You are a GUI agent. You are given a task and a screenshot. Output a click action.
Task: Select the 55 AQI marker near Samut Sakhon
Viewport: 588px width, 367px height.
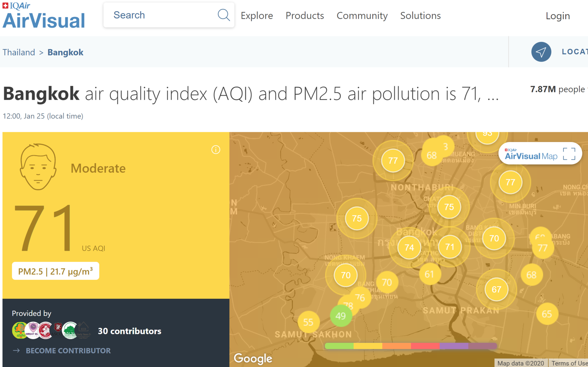click(x=308, y=322)
